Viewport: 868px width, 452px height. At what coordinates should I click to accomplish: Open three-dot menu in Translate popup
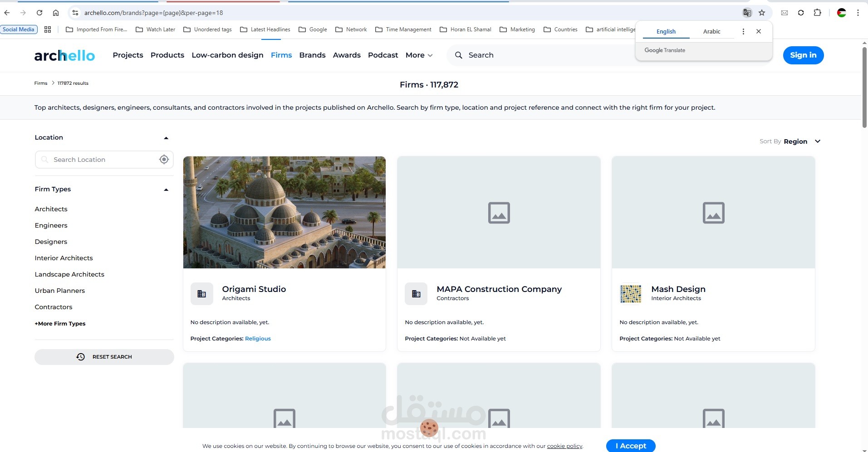coord(743,31)
